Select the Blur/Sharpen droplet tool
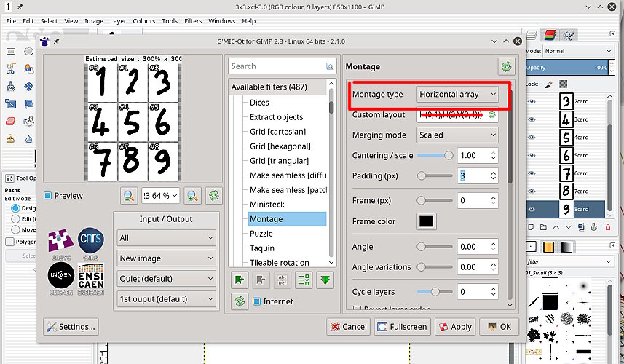The width and height of the screenshot is (624, 364). tap(28, 139)
